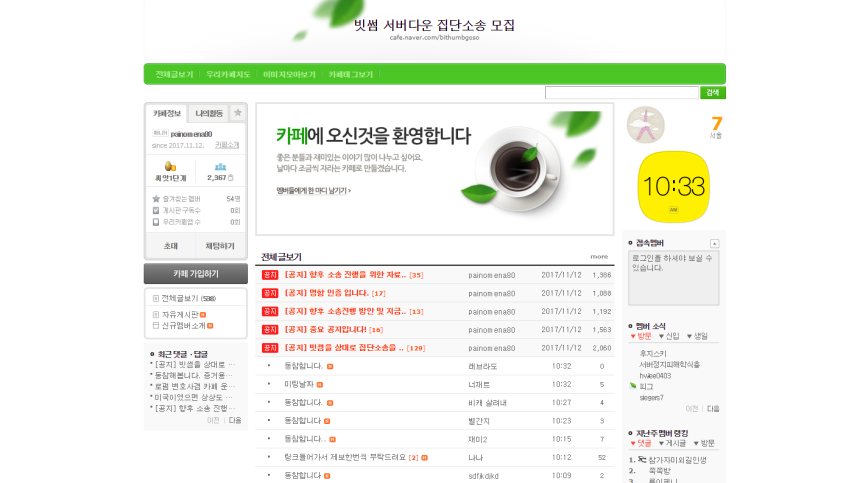The width and height of the screenshot is (860, 483).
Task: Click the cafe search input field
Action: tap(621, 93)
